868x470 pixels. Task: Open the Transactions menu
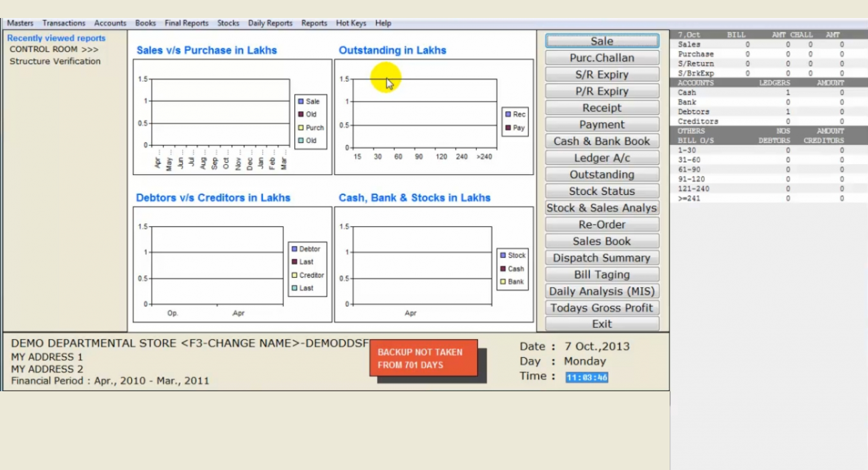click(x=64, y=23)
